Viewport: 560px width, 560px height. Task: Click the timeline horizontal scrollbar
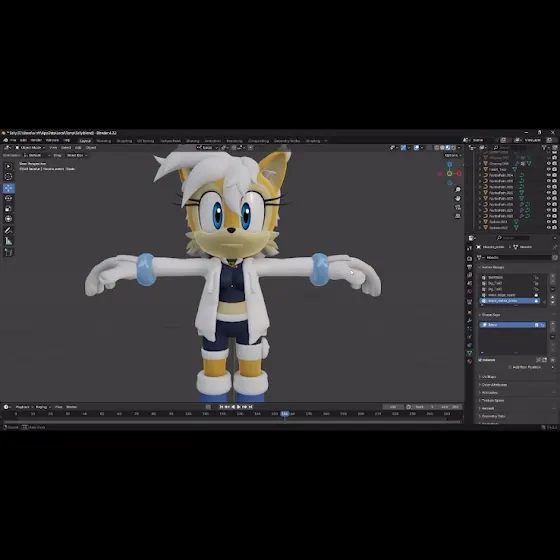point(232,422)
